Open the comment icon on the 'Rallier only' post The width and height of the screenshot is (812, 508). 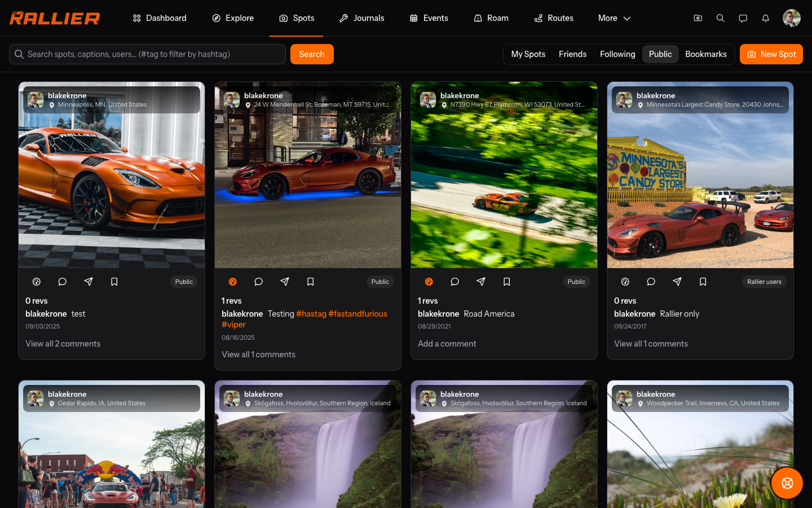point(651,282)
